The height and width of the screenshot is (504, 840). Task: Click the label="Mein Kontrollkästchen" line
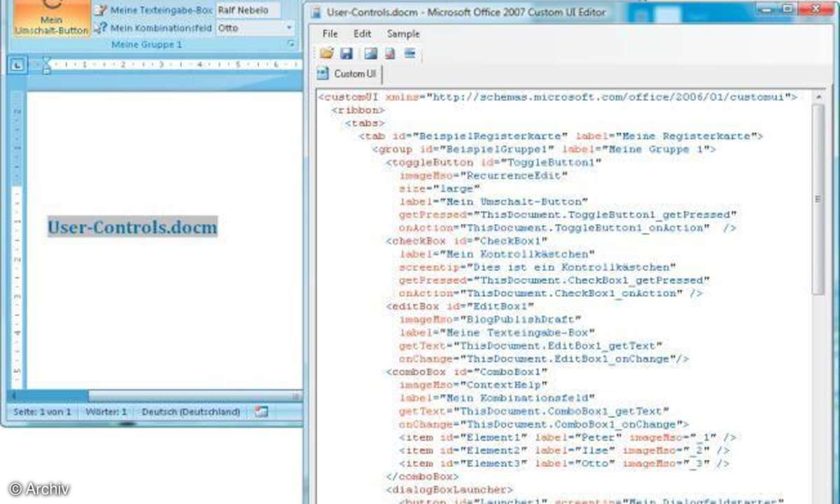tap(497, 254)
